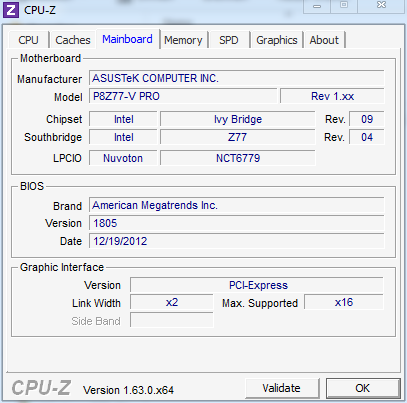The width and height of the screenshot is (407, 403).
Task: Switch to the Memory tab
Action: pyautogui.click(x=183, y=40)
